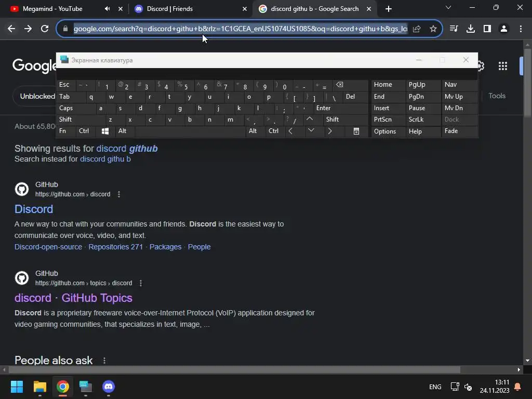Image resolution: width=532 pixels, height=399 pixels.
Task: Click the muted volume icon in tray
Action: 468,387
